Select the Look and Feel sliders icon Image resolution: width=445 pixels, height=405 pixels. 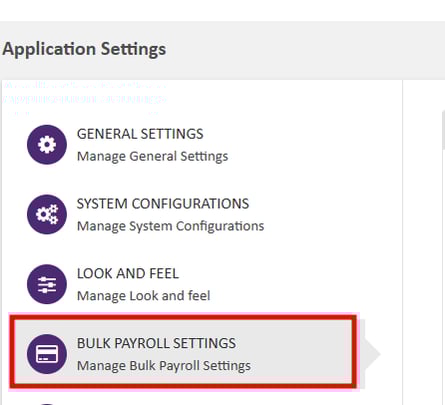point(47,284)
